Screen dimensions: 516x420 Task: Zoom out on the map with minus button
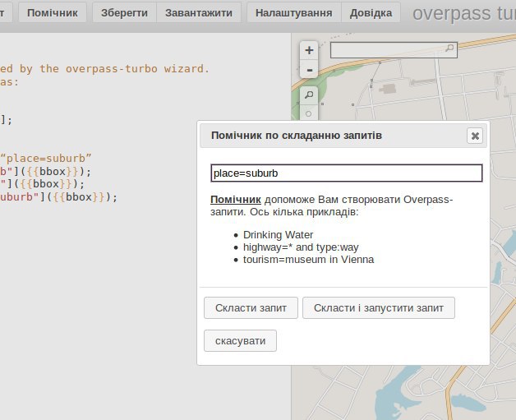click(x=309, y=69)
